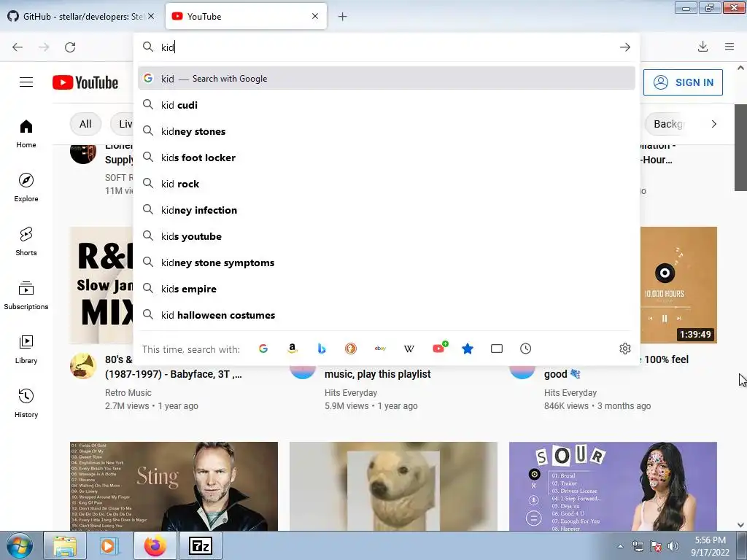
Task: Show more filter chips with right chevron
Action: [x=713, y=124]
